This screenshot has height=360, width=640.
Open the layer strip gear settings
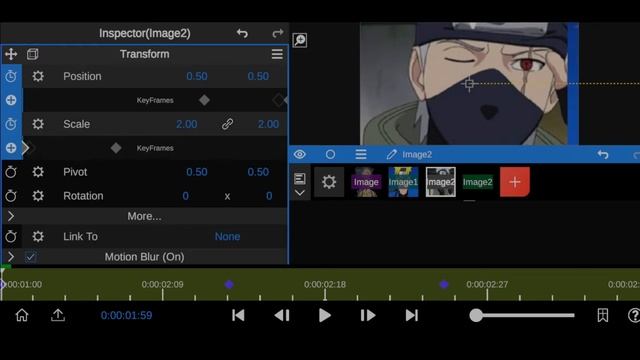pos(329,182)
